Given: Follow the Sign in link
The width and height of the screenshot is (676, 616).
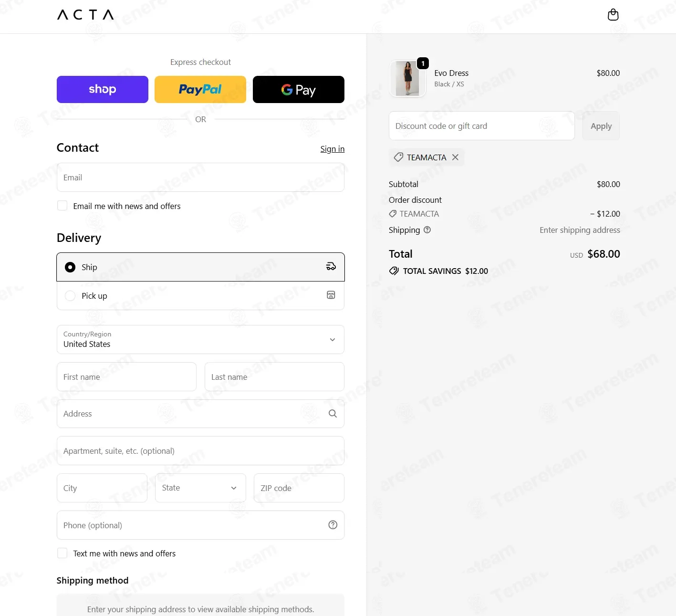Looking at the screenshot, I should tap(333, 149).
